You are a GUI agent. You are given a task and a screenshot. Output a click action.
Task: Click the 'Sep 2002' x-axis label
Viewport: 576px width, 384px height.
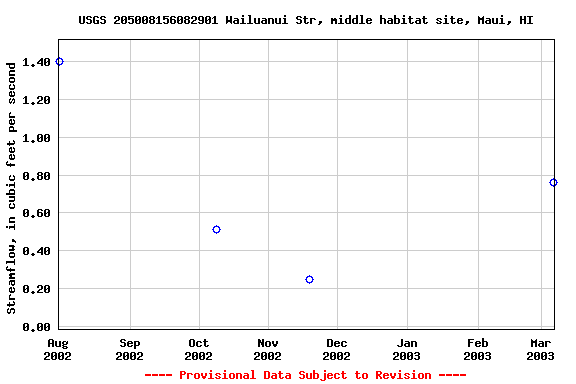[130, 349]
